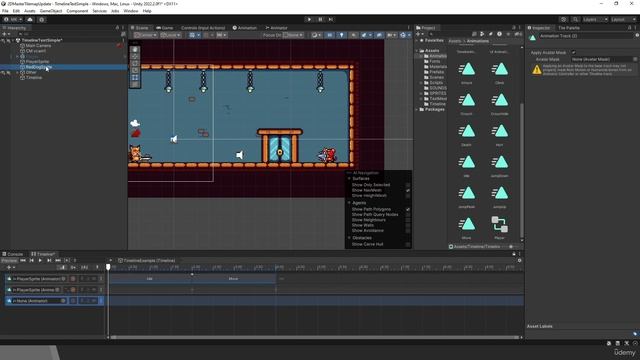Select PlayerSprite in Hierarchy
This screenshot has height=360, width=640.
(37, 62)
